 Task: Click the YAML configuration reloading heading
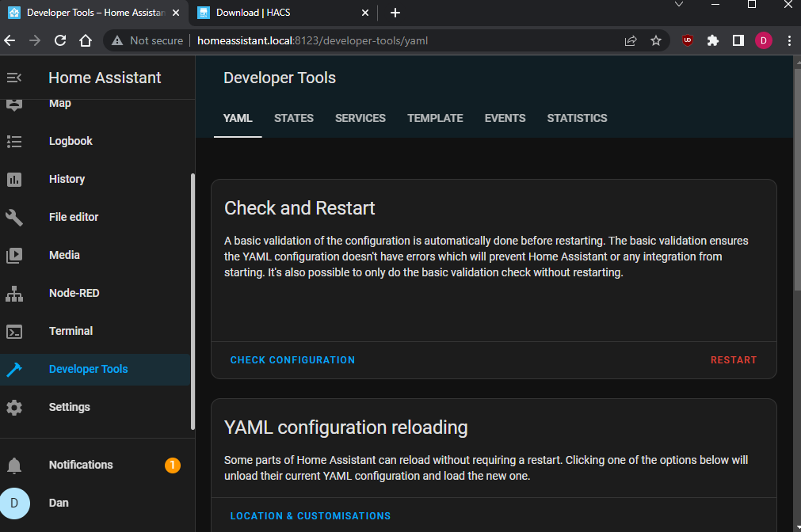coord(346,427)
